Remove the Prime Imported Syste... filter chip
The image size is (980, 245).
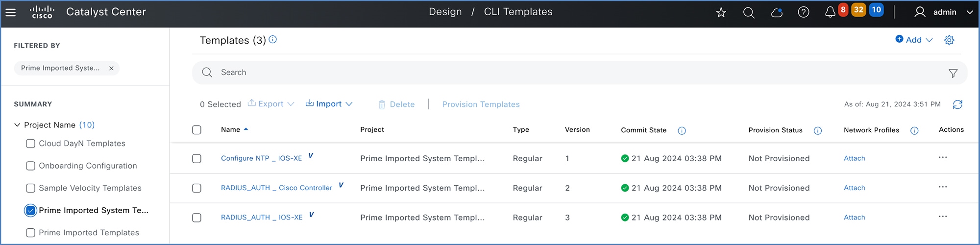[x=111, y=68]
